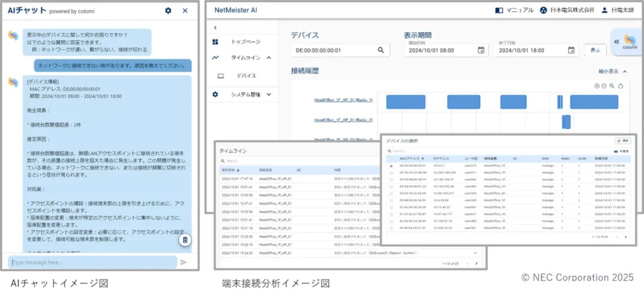This screenshot has width=644, height=299.
Task: Click the laptop icon beside デバイス
Action: point(220,76)
